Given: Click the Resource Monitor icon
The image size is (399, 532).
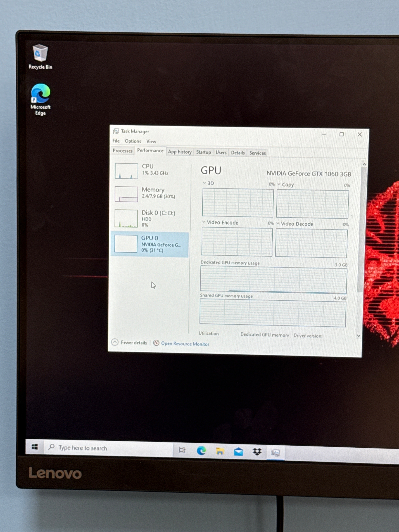Looking at the screenshot, I should (x=156, y=343).
